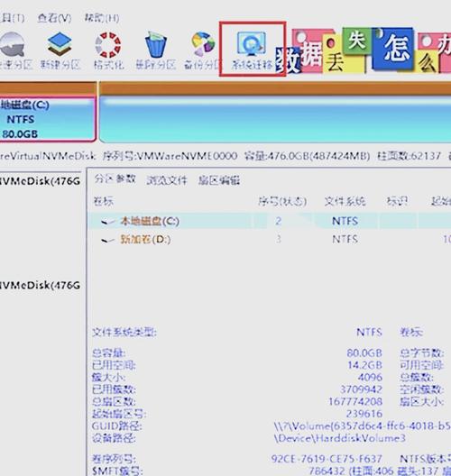Viewport: 451px width, 476px height.
Task: Click the 文件系统 column header
Action: point(345,201)
